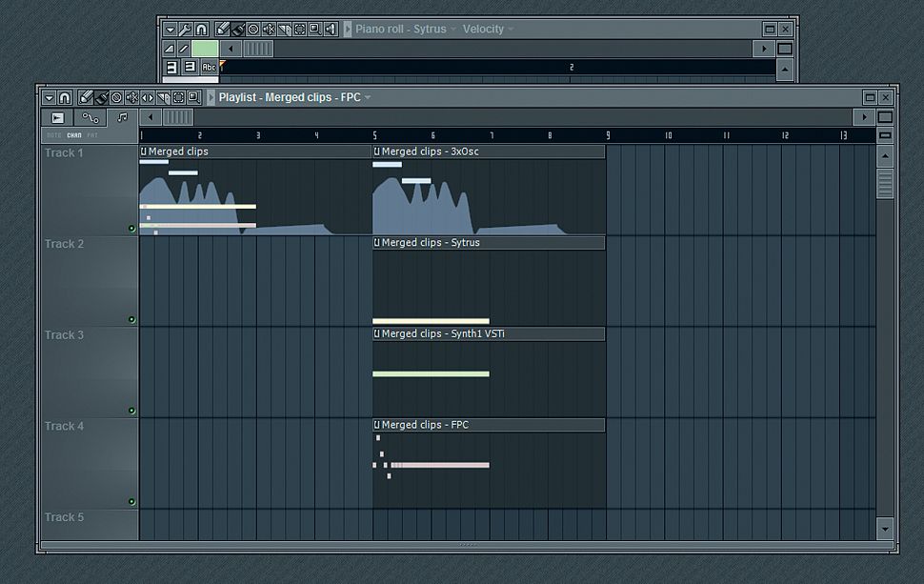Viewport: 924px width, 584px height.
Task: Click the Playlist vertical scroll up arrow
Action: 885,156
